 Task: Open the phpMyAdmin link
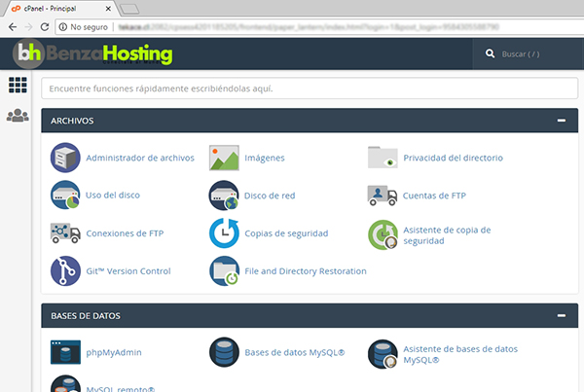(114, 352)
